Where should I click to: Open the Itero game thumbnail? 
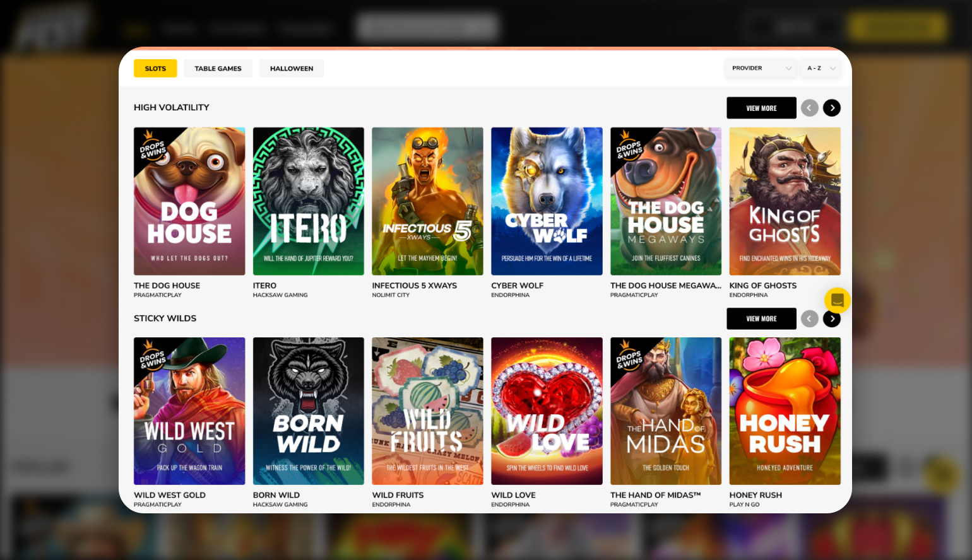309,201
